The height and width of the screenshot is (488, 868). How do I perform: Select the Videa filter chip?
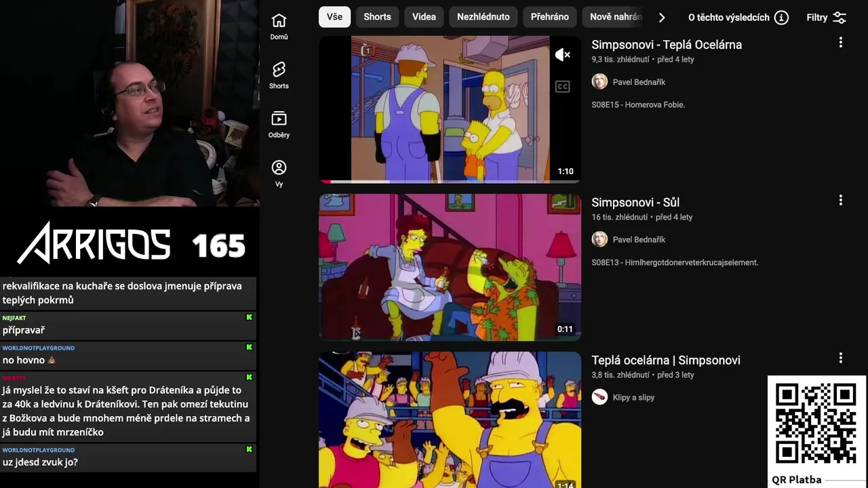click(424, 17)
